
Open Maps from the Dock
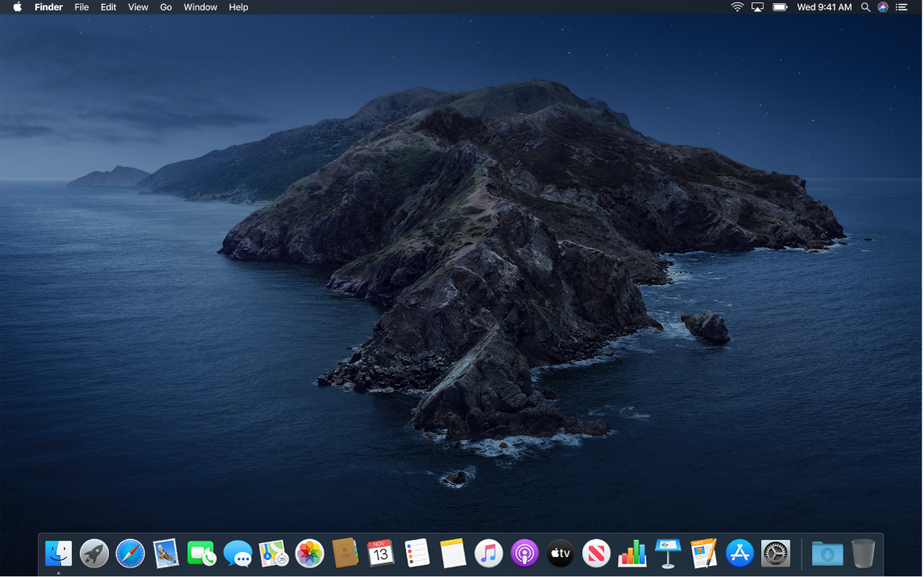[273, 554]
